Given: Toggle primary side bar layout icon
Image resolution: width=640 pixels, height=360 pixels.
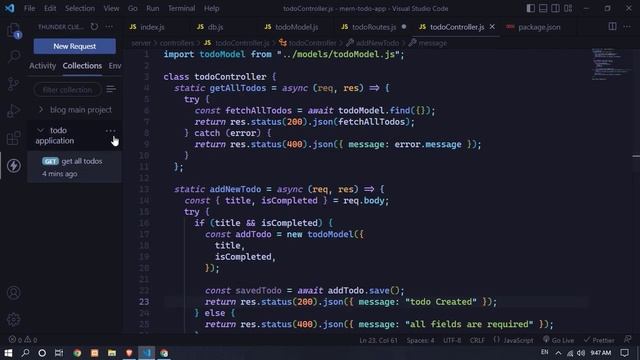Looking at the screenshot, I should [x=530, y=8].
